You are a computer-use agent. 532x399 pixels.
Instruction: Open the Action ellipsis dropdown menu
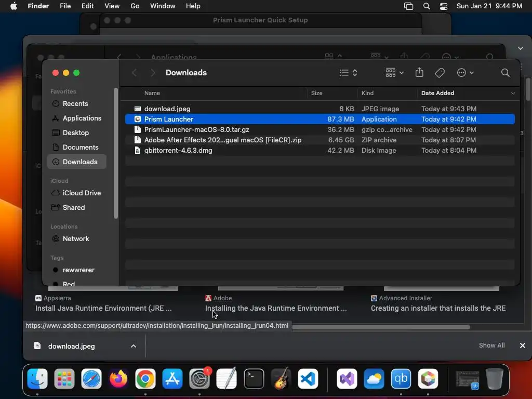click(465, 73)
